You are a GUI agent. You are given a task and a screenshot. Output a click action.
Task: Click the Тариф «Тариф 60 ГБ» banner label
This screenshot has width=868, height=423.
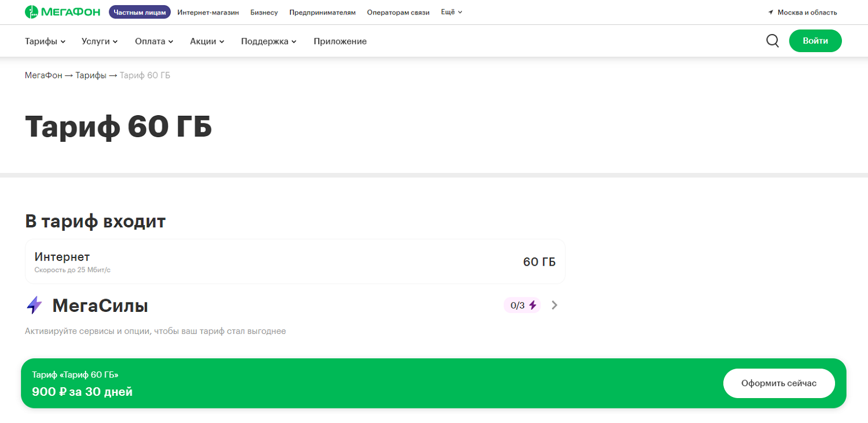coord(75,375)
